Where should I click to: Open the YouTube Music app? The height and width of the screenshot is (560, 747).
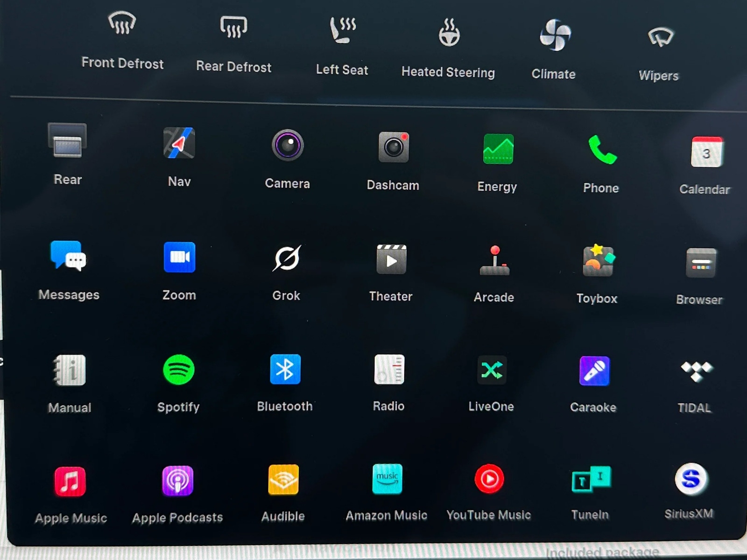pos(489,479)
